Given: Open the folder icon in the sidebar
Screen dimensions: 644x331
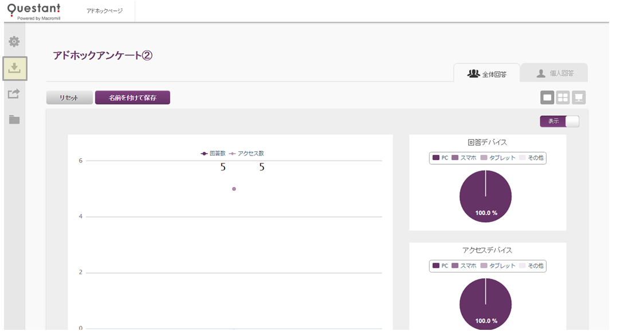Looking at the screenshot, I should pos(14,119).
